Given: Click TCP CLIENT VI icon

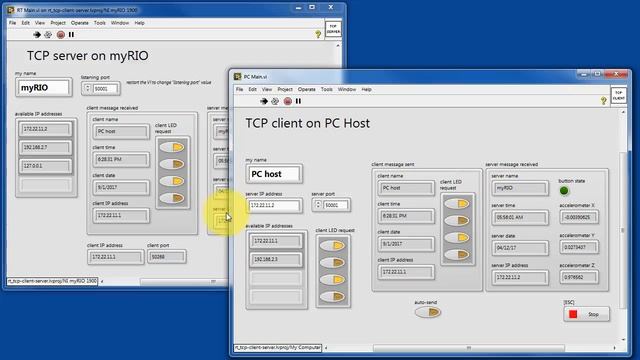Looking at the screenshot, I should [x=619, y=96].
